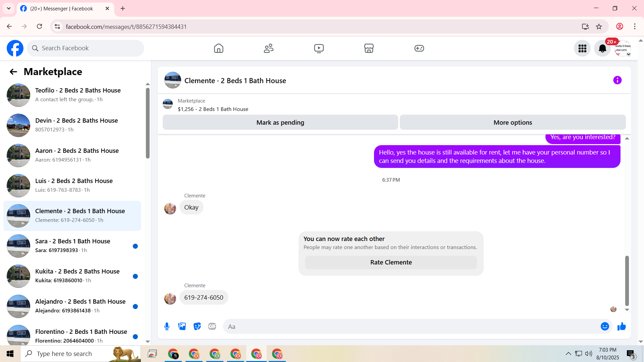Open the sticker picker icon
The height and width of the screenshot is (362, 644).
click(197, 326)
